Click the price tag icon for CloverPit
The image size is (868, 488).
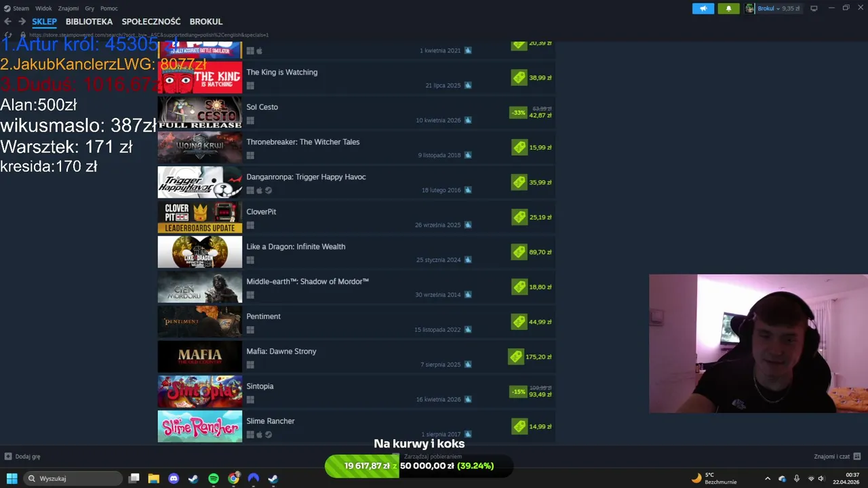[519, 217]
